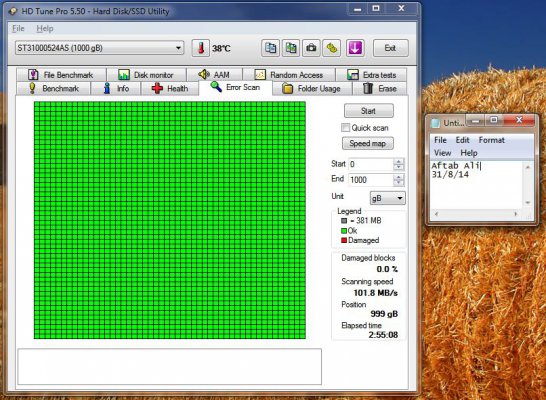Maximize the Notepad window
This screenshot has width=546, height=400.
pos(494,120)
